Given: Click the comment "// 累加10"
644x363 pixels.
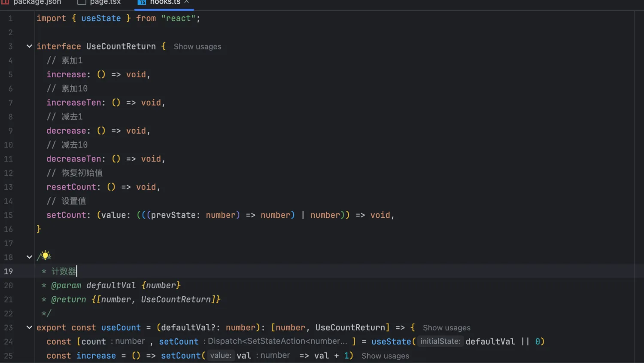Looking at the screenshot, I should tap(67, 88).
